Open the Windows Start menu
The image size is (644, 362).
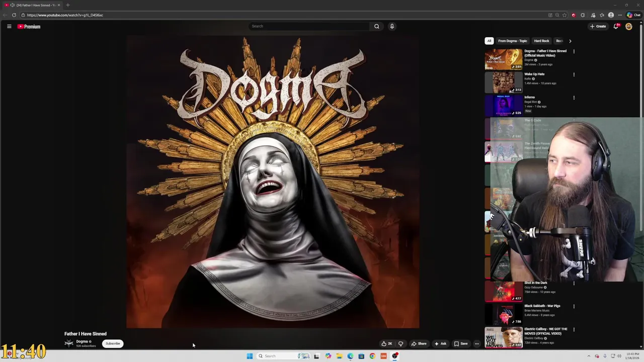(250, 356)
